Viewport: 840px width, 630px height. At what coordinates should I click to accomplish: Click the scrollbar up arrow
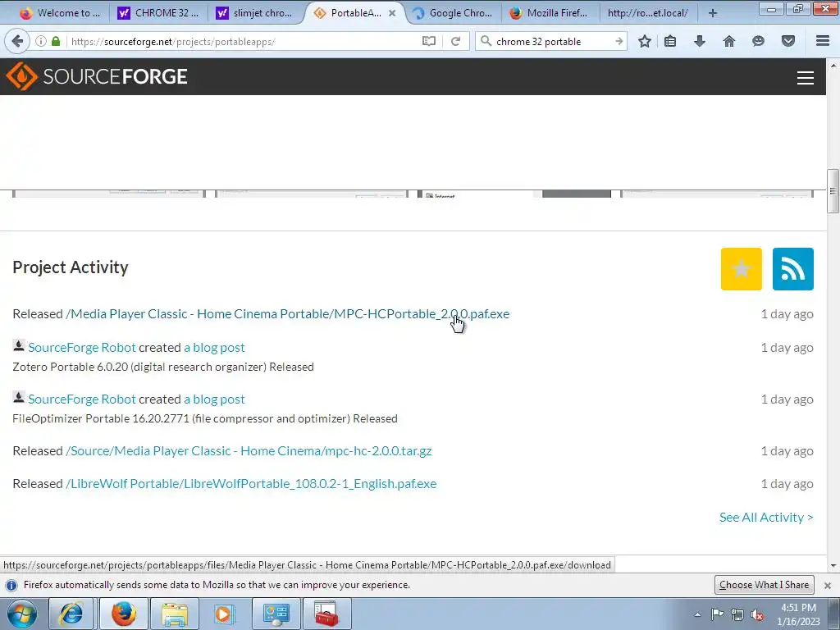(833, 66)
